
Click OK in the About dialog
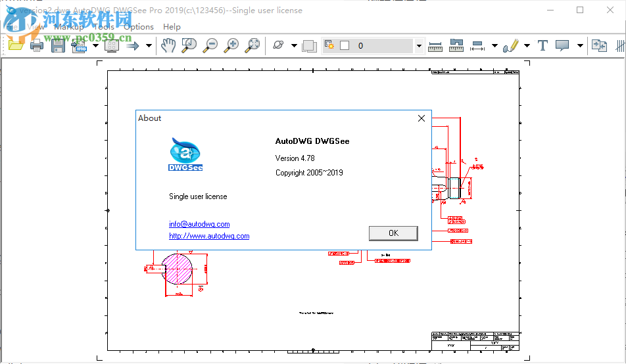tap(393, 233)
